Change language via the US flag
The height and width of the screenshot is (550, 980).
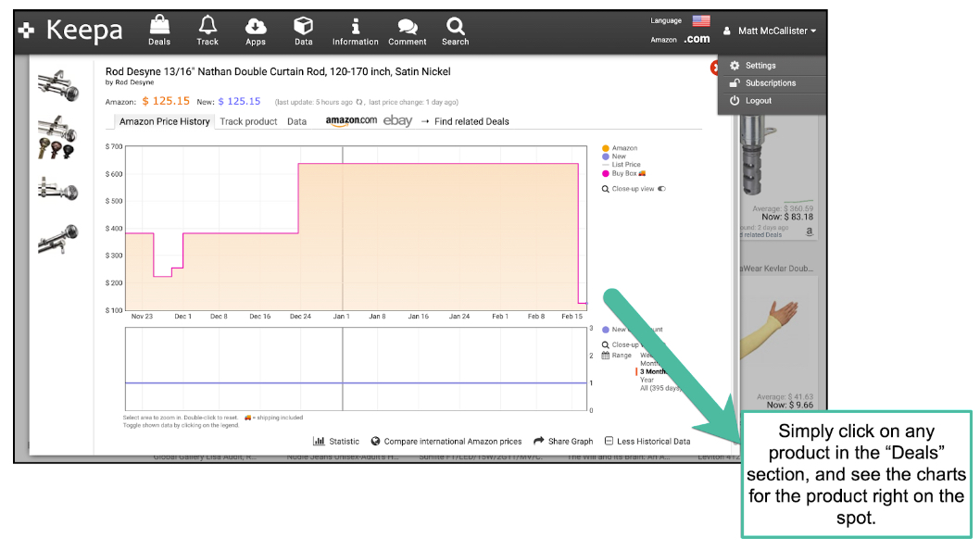pos(700,20)
